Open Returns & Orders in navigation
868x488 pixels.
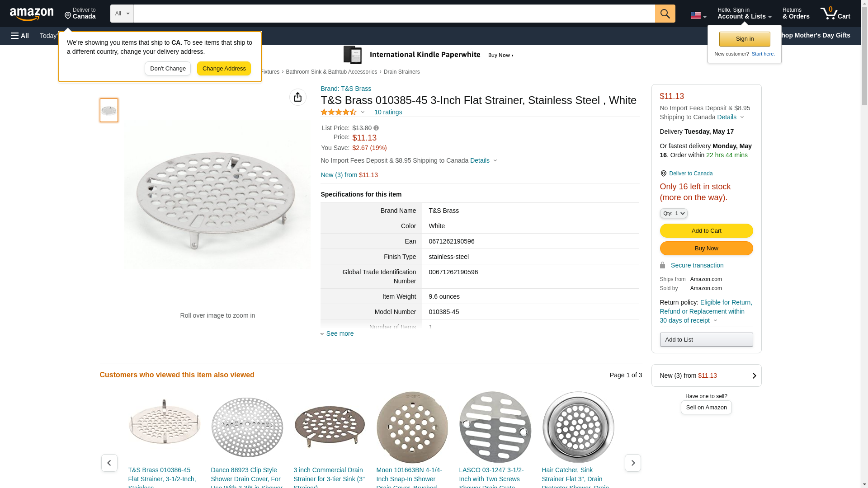click(x=796, y=14)
